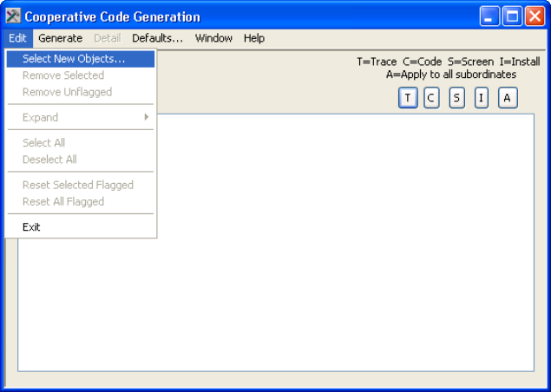Open the Window menu
Viewport: 551px width, 392px height.
(213, 38)
